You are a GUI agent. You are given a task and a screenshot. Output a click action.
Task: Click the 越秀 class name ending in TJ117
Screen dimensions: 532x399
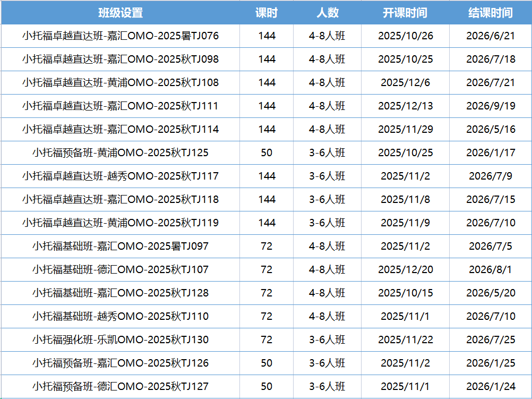tap(121, 176)
